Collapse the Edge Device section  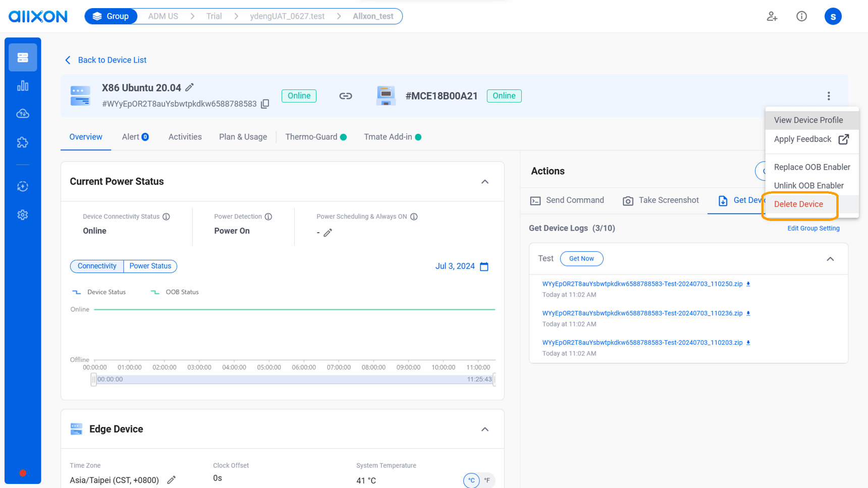click(484, 429)
